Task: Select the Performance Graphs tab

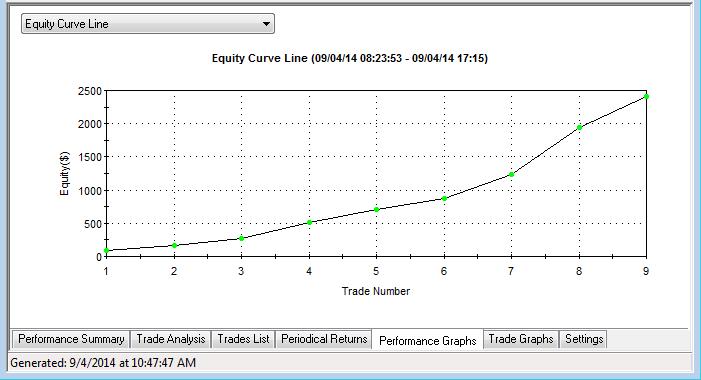Action: click(x=427, y=341)
